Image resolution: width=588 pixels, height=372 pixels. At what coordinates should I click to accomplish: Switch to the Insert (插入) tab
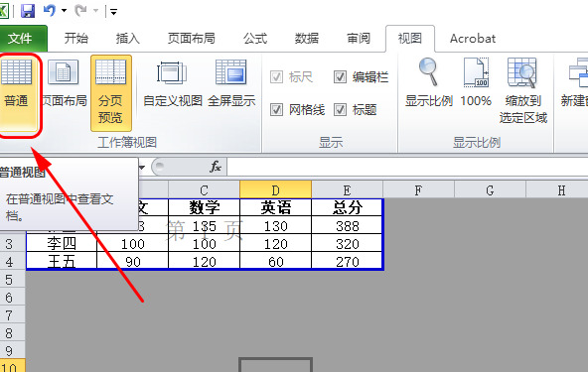[x=128, y=39]
